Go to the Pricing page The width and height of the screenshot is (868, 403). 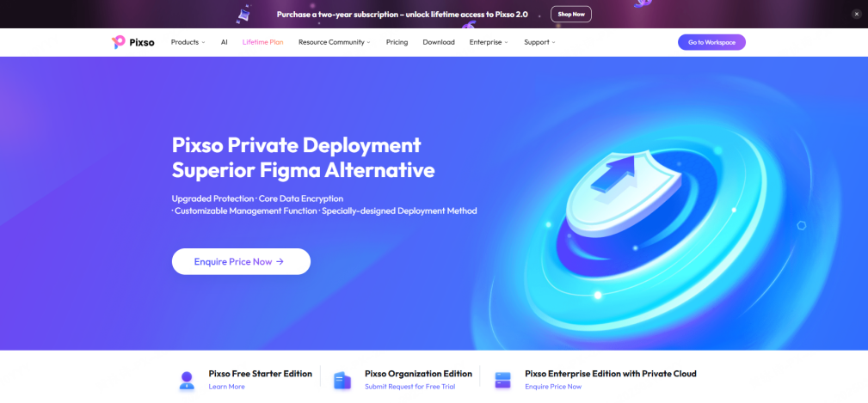coord(397,42)
